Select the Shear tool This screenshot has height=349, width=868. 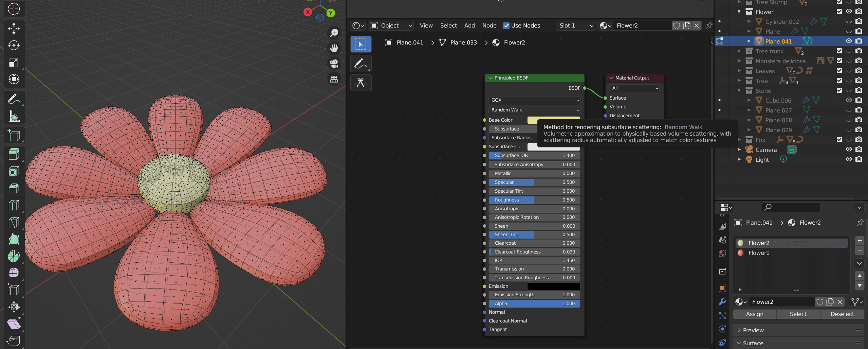14,324
